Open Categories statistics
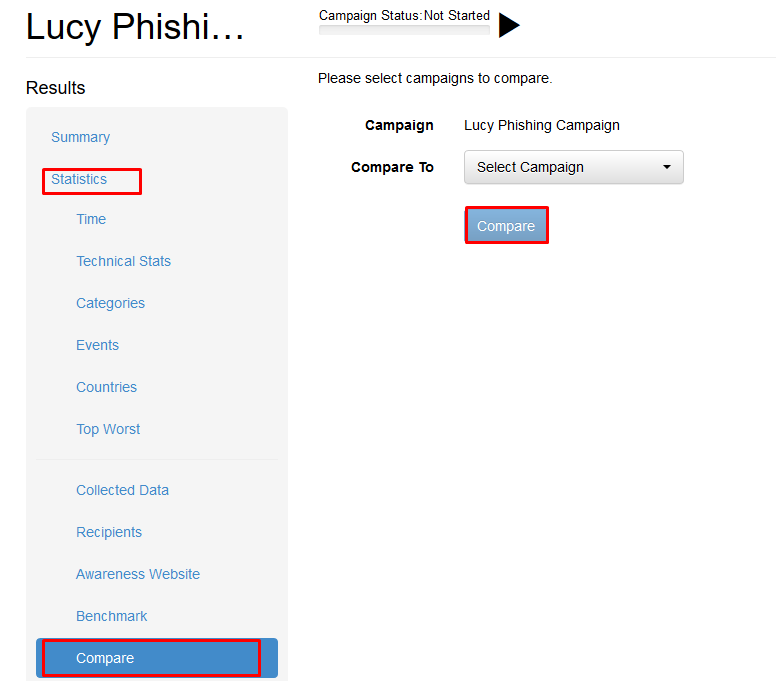The image size is (776, 681). [x=110, y=303]
